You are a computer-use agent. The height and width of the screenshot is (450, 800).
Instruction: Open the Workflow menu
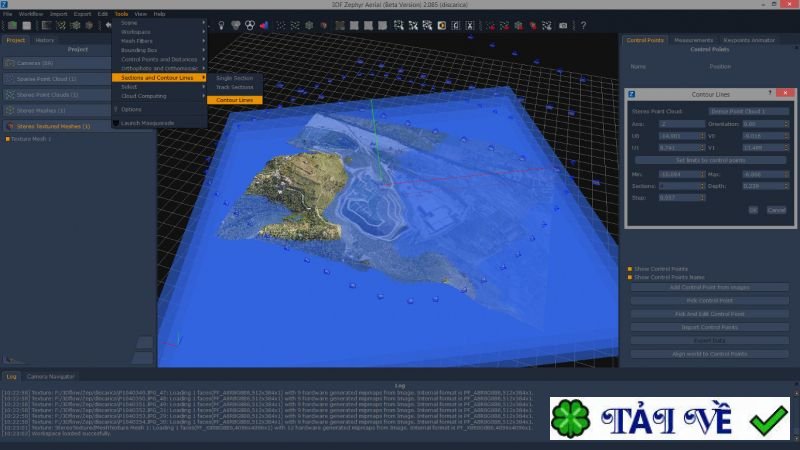31,14
